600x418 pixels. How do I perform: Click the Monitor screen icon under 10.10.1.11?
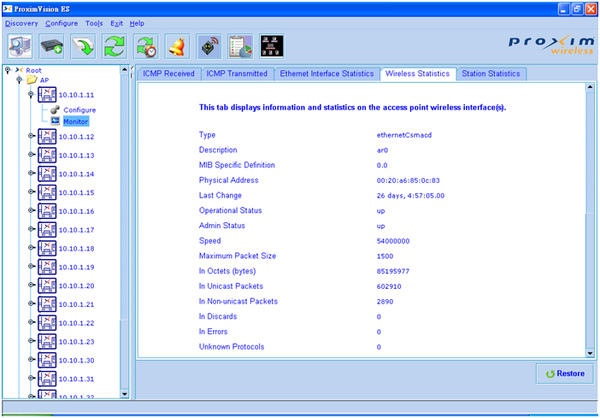55,121
